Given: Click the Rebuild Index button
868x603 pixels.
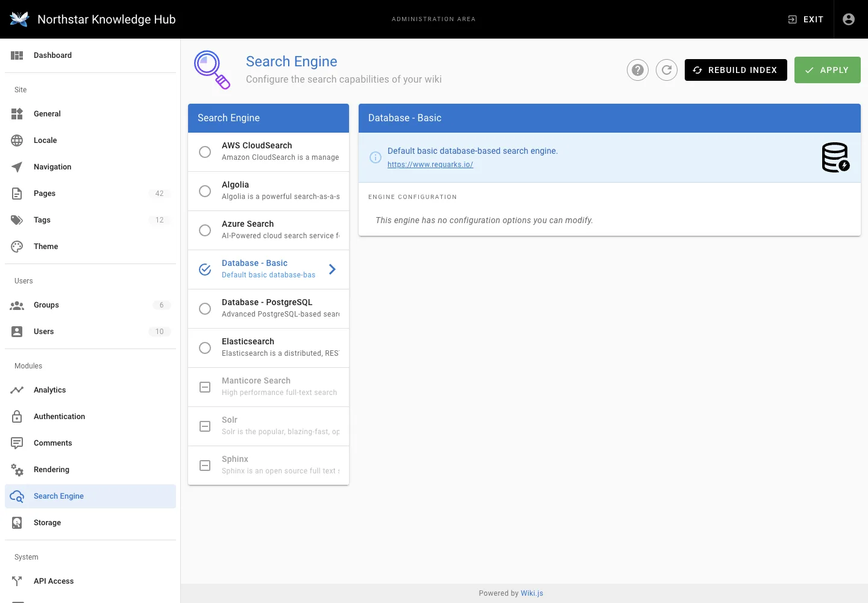Looking at the screenshot, I should [735, 70].
